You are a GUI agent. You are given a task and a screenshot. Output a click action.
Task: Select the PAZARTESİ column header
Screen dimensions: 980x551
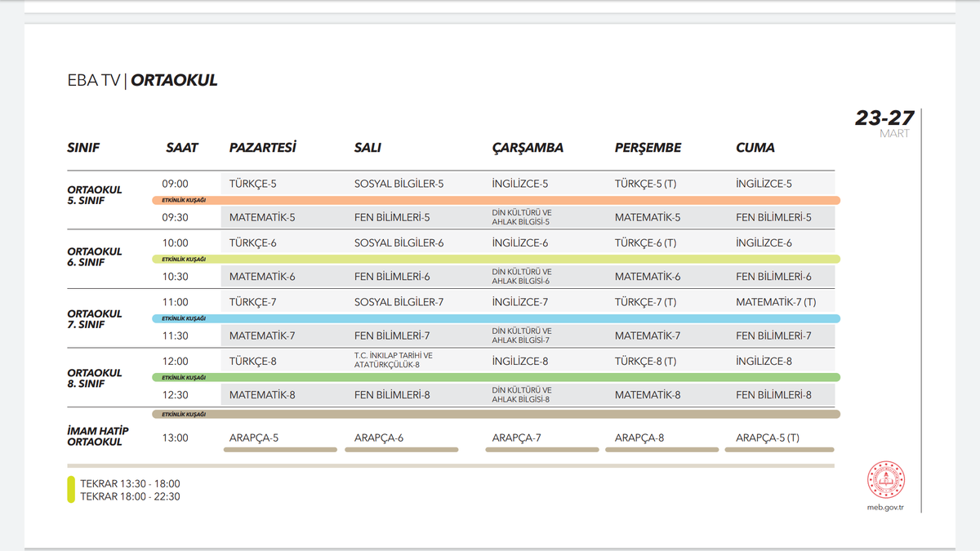260,148
